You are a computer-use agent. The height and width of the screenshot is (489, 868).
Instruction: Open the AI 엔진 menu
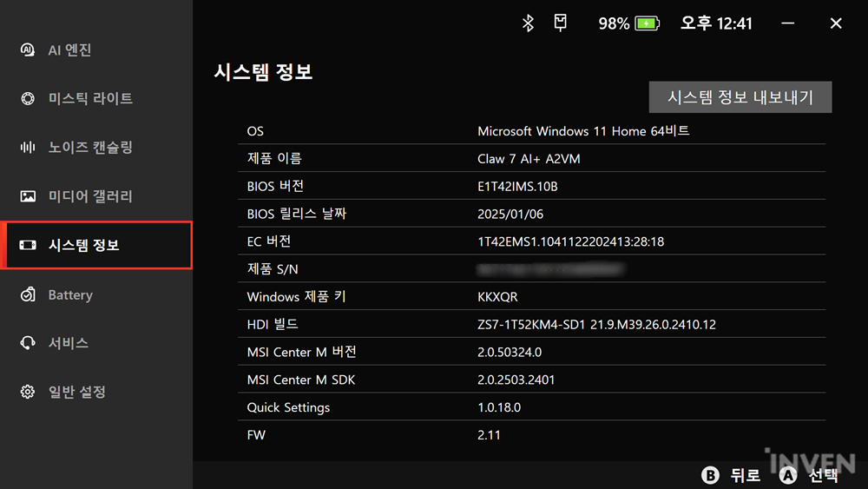coord(96,50)
